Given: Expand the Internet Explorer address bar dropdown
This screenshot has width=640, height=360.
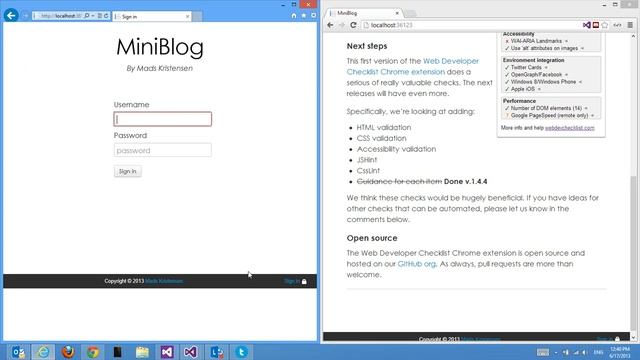Looking at the screenshot, I should (x=93, y=16).
